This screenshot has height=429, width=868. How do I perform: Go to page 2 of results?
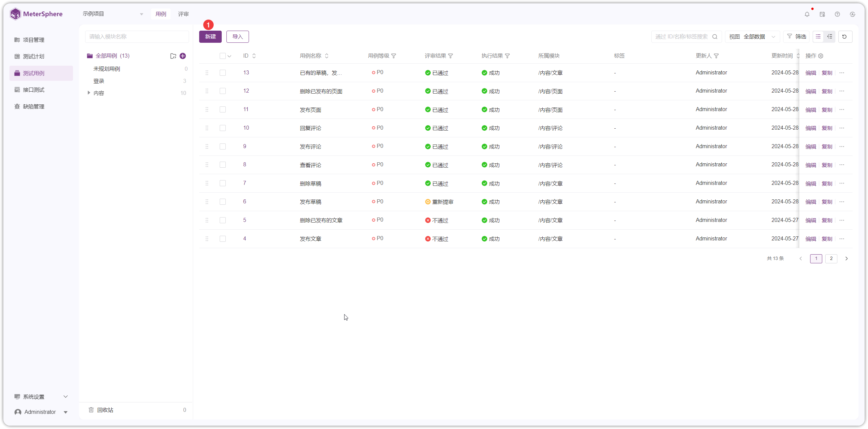(831, 259)
